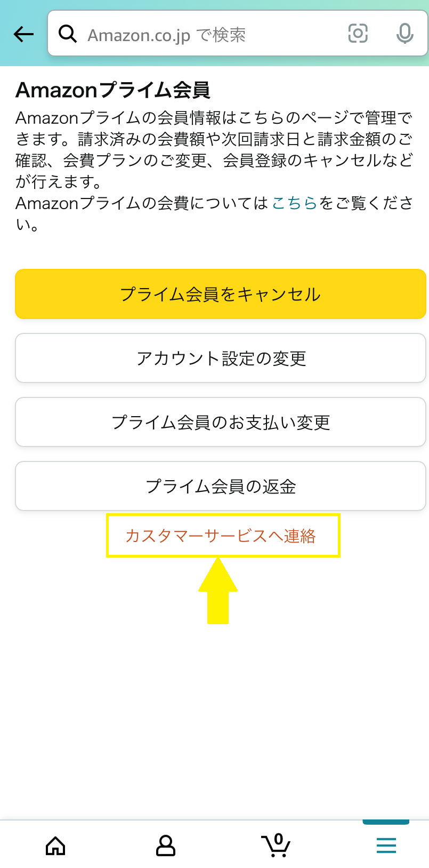Start voice search with the microphone icon

pyautogui.click(x=404, y=34)
